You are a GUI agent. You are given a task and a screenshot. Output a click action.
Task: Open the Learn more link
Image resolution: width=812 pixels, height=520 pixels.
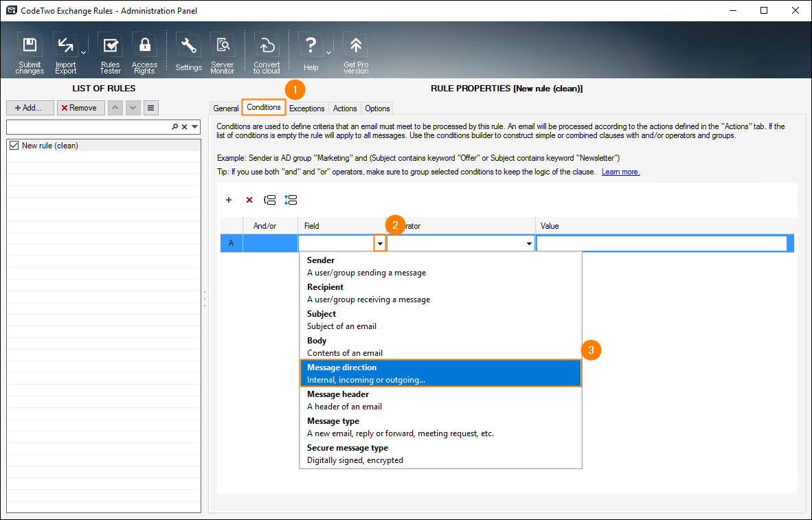(620, 172)
